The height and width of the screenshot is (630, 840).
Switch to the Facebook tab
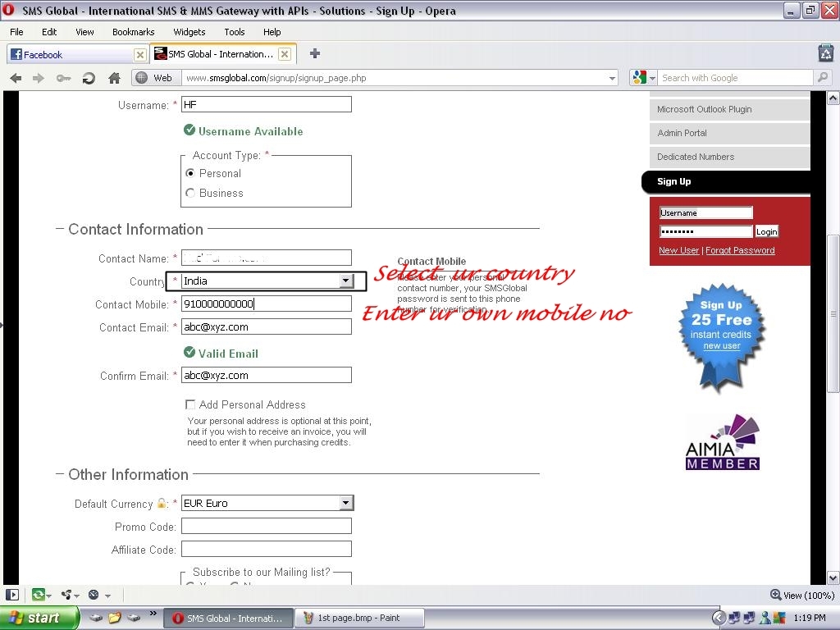point(71,55)
